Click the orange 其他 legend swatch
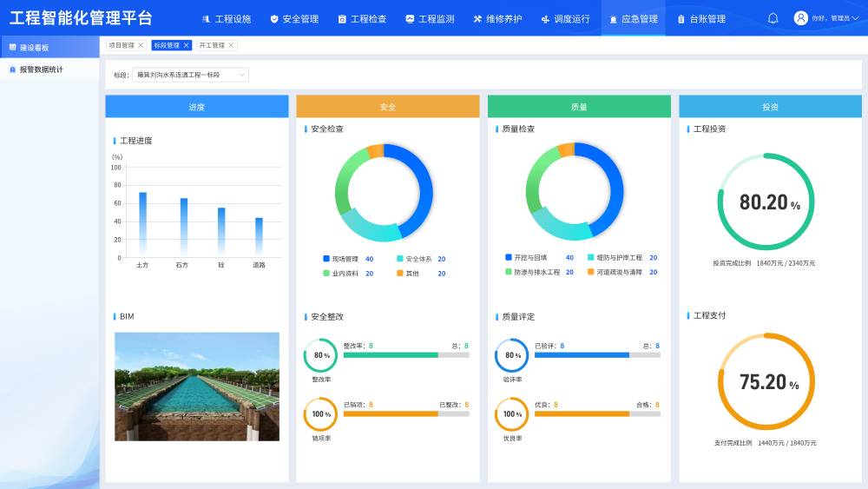Viewport: 868px width, 489px height. [x=400, y=273]
